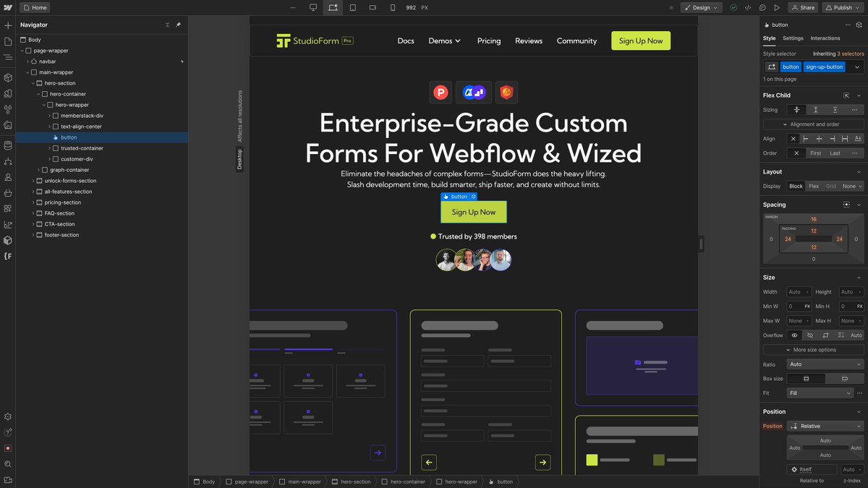The image size is (868, 488).
Task: Open the Apps grid icon
Action: coord(8,209)
